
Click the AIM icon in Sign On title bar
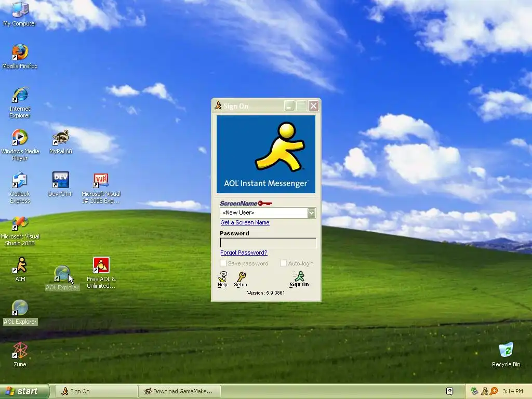click(218, 105)
